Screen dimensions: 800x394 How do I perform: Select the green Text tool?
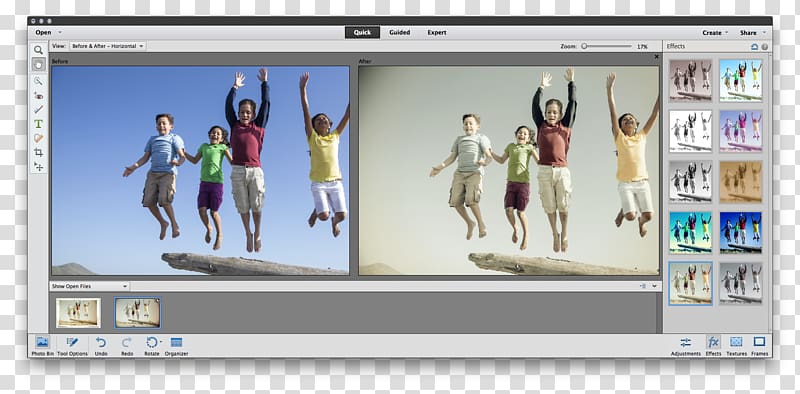[x=38, y=124]
